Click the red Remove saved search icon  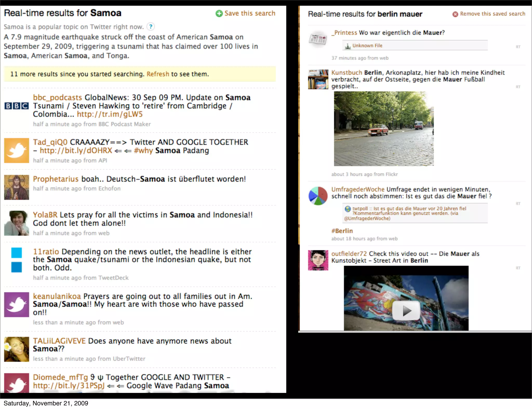pyautogui.click(x=455, y=14)
